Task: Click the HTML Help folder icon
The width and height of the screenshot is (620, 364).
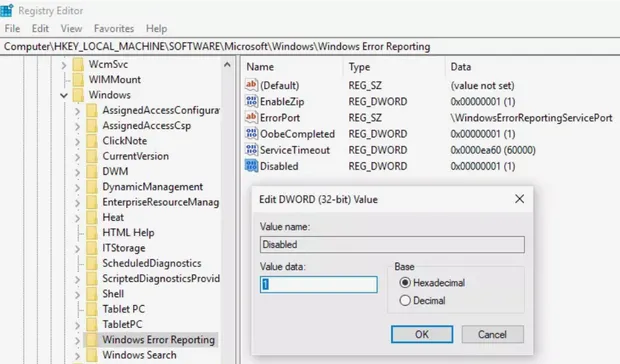Action: click(x=92, y=233)
